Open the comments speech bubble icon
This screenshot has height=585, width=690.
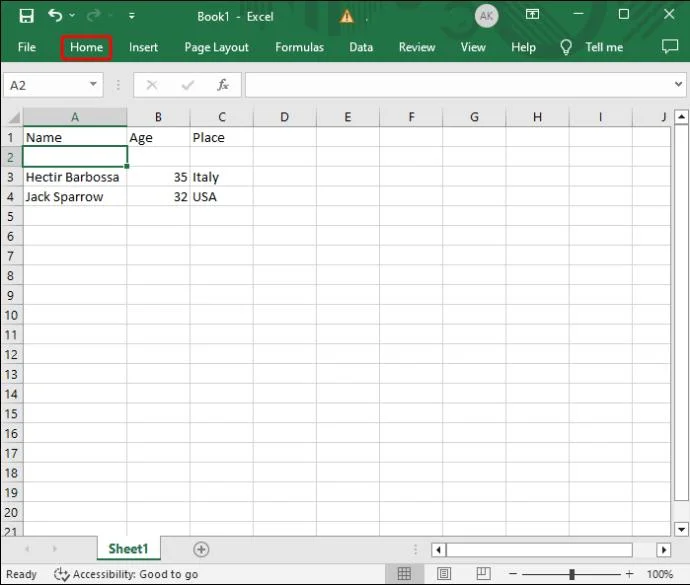click(669, 47)
